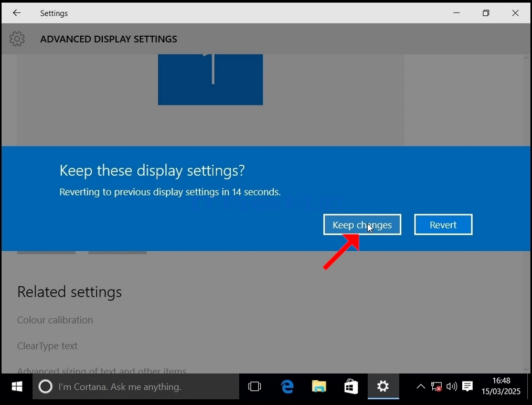The image size is (532, 405).
Task: Open the ClearType text link
Action: tap(47, 346)
